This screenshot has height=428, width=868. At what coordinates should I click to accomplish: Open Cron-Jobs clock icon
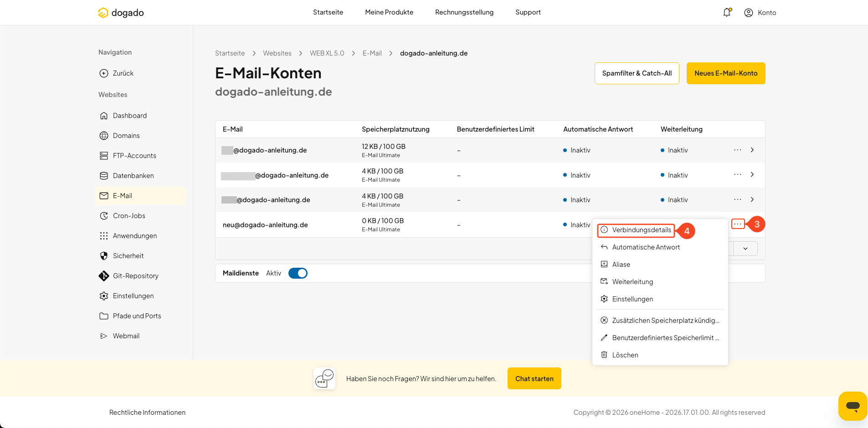coord(104,216)
